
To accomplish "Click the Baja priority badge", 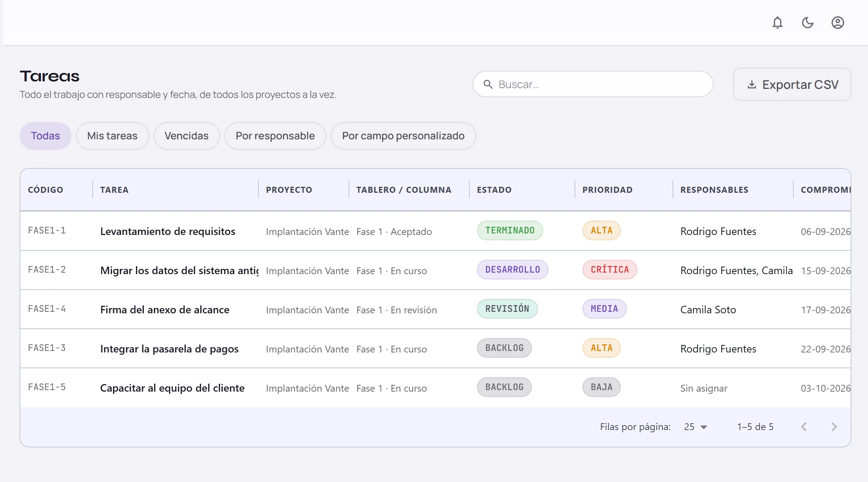I will click(601, 387).
